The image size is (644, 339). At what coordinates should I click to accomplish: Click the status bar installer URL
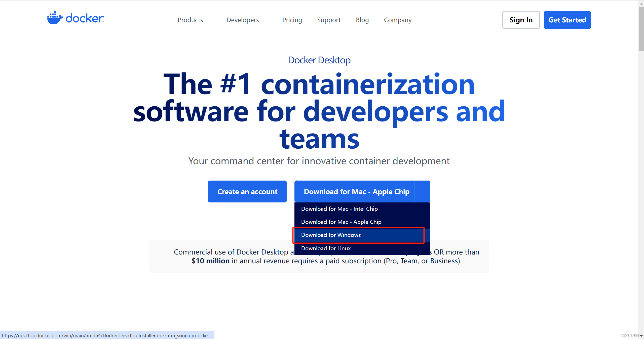[107, 335]
